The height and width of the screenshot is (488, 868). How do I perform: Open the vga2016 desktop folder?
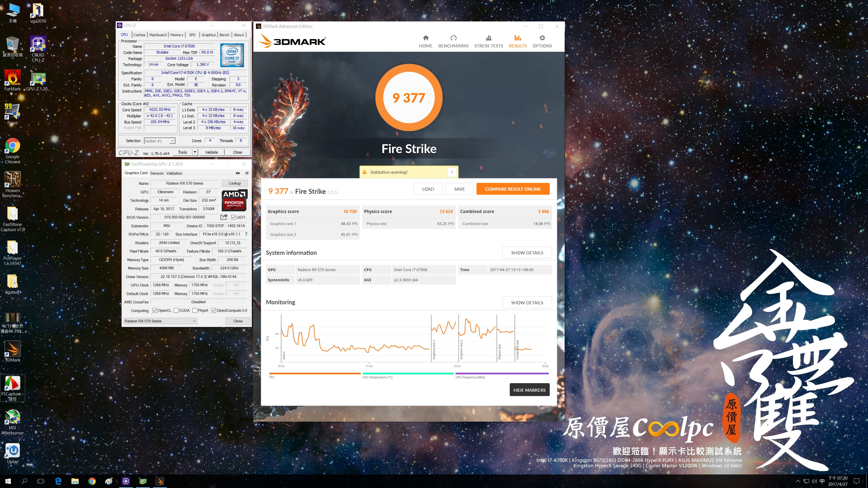[x=38, y=13]
